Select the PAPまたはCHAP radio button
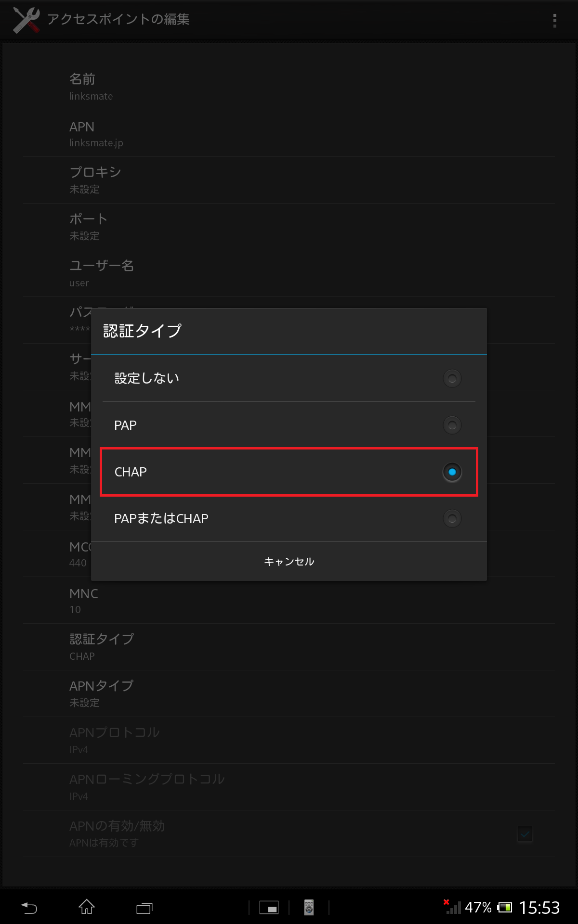The width and height of the screenshot is (578, 924). tap(452, 519)
